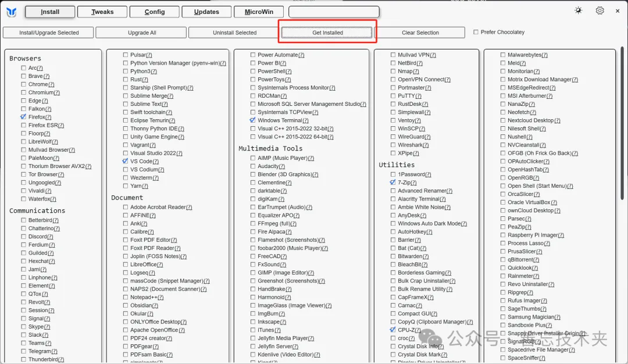Viewport: 628px width, 364px height.
Task: Open the MicroWin tab
Action: (x=259, y=12)
